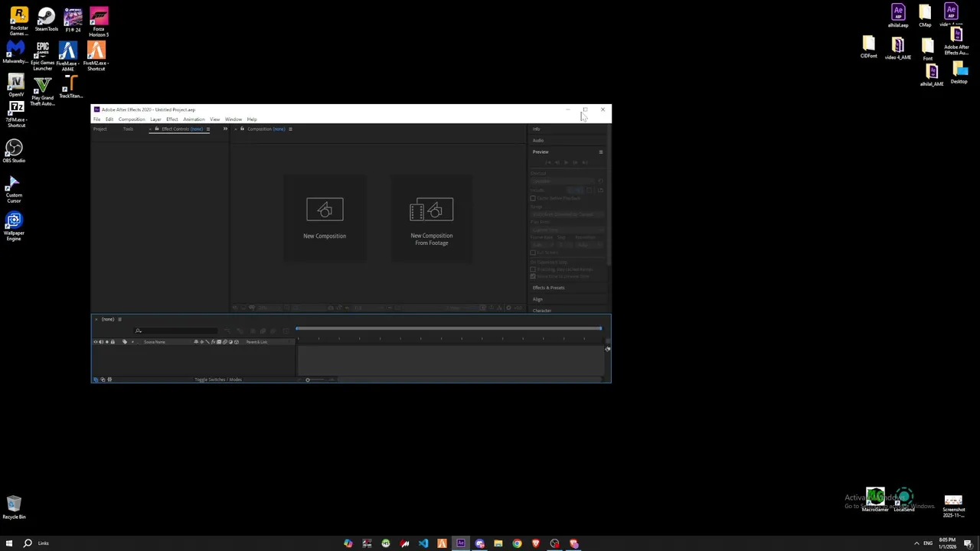Open the Animation menu

click(x=194, y=119)
